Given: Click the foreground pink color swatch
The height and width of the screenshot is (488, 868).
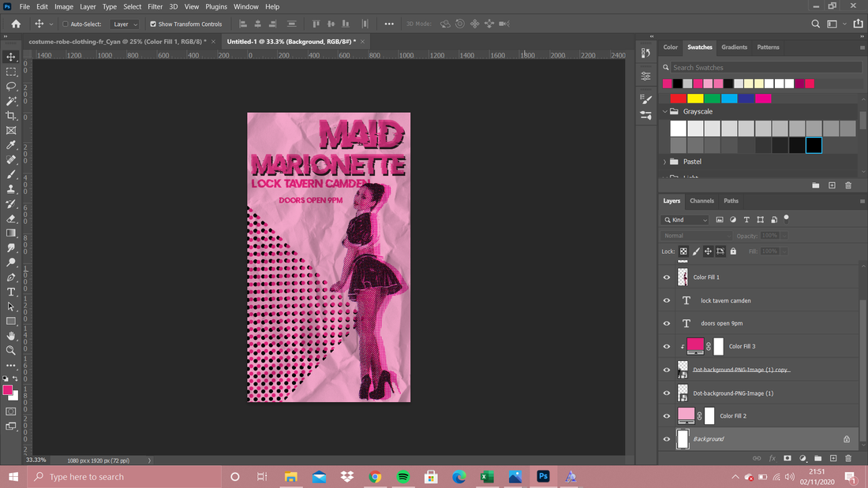Looking at the screenshot, I should 8,390.
